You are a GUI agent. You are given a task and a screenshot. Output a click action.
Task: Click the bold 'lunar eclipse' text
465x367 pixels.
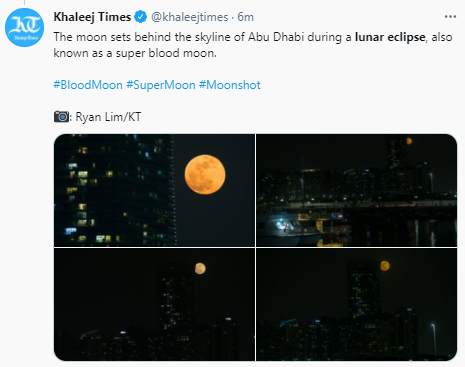coord(390,37)
